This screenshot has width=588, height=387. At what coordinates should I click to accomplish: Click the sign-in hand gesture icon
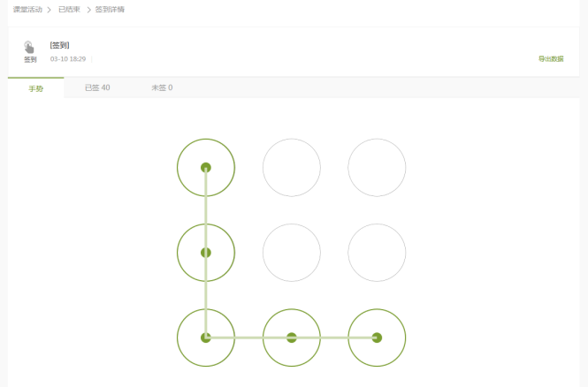coord(29,47)
